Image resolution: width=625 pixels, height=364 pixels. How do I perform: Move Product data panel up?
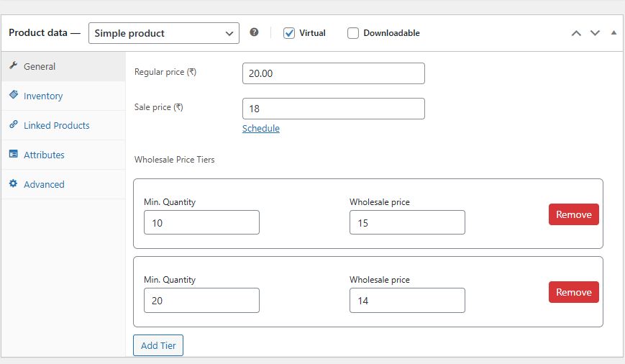click(x=576, y=33)
